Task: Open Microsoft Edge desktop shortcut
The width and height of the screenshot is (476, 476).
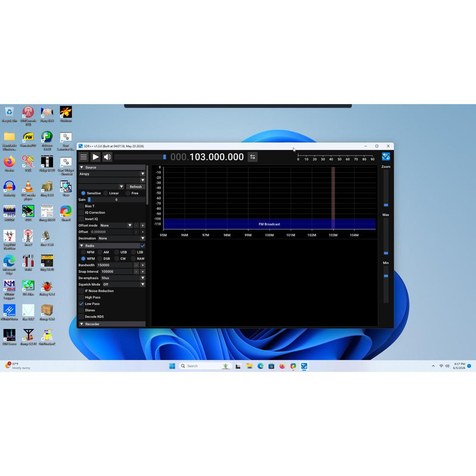Action: (x=10, y=261)
